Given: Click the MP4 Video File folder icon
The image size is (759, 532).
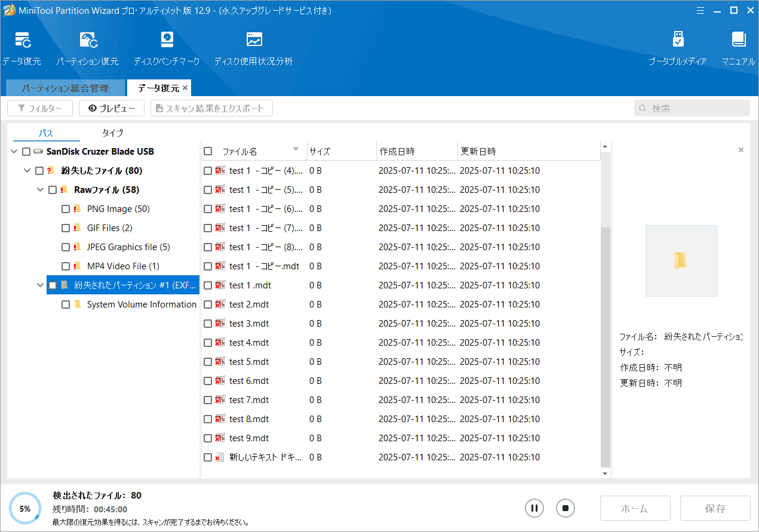Looking at the screenshot, I should [x=77, y=266].
